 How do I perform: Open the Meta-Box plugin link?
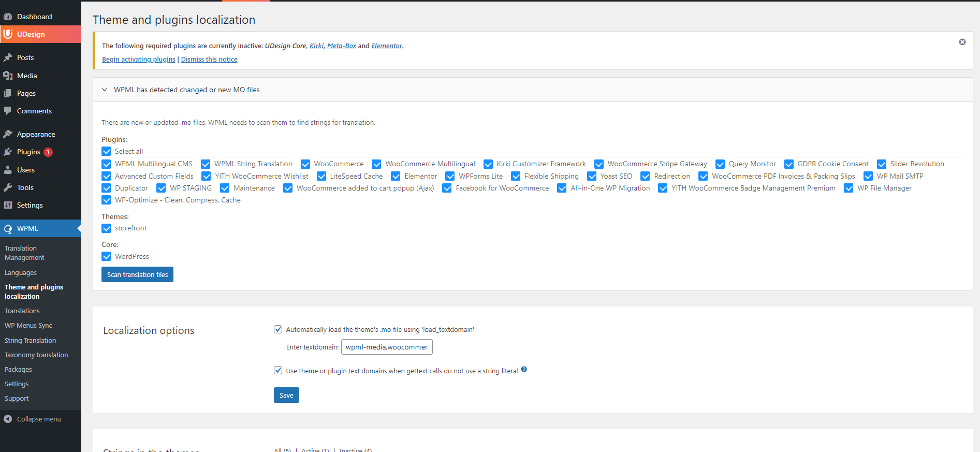click(x=342, y=46)
